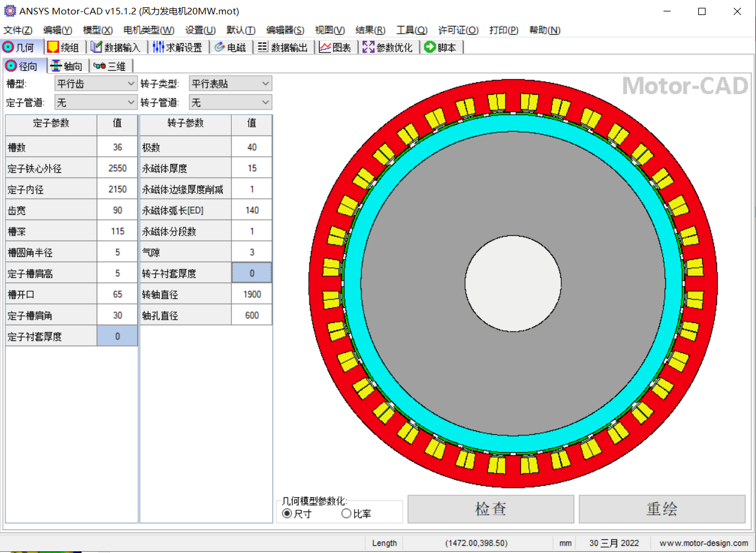Open the 视图(V) menu

[x=330, y=30]
